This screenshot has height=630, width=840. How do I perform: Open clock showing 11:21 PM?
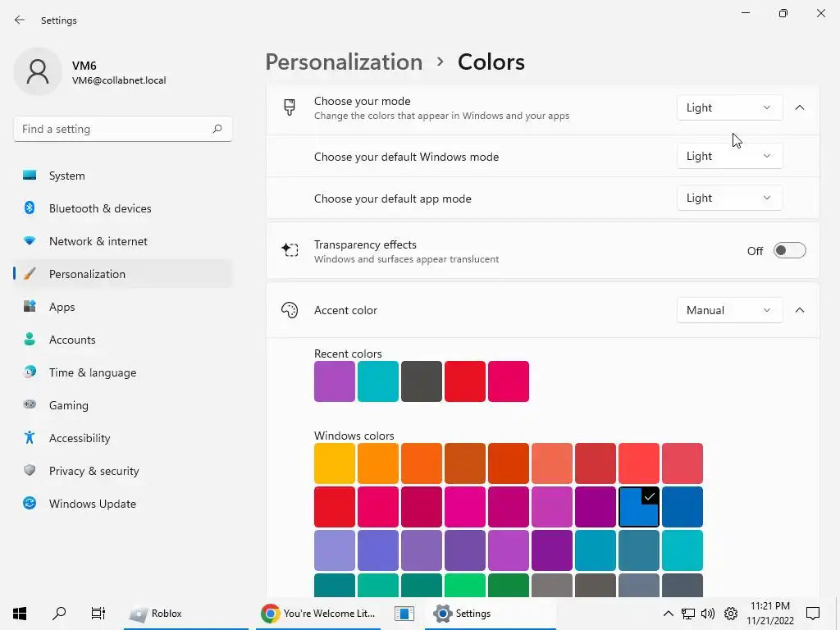click(769, 614)
